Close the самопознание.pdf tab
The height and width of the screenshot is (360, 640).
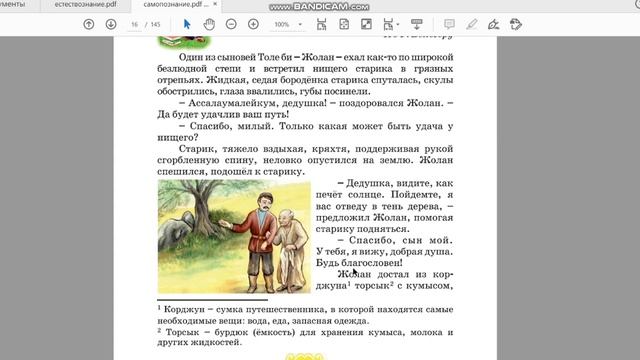215,4
